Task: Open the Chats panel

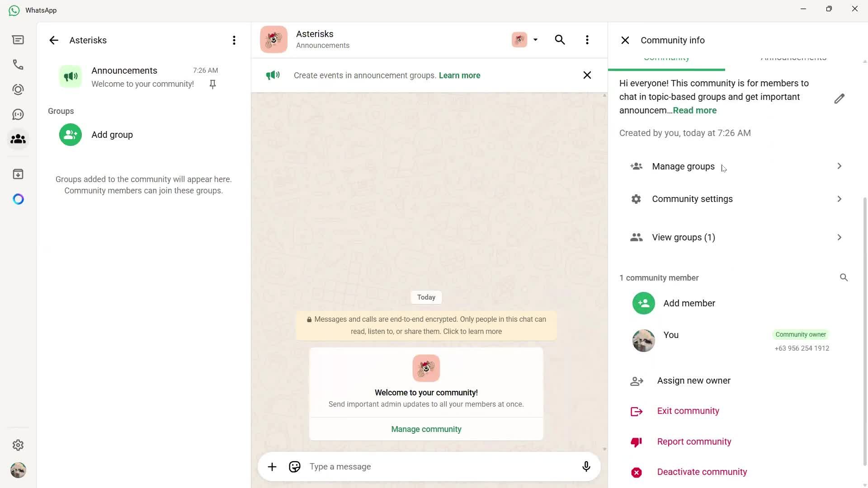Action: (18, 40)
